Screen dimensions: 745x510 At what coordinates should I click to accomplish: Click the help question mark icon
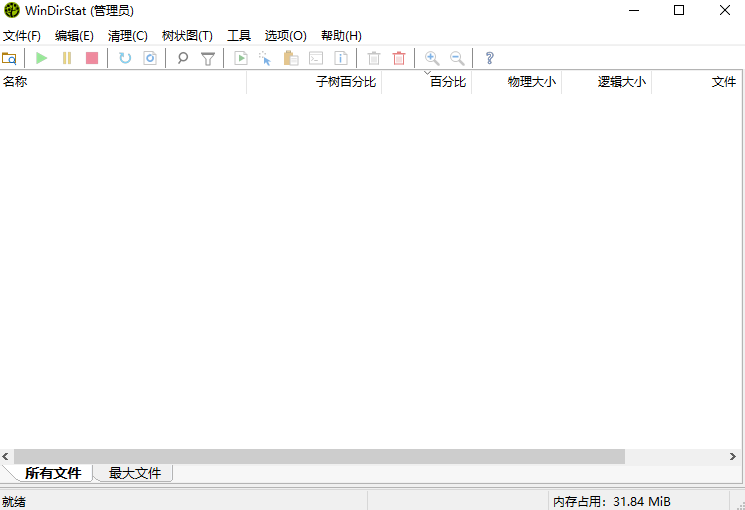click(489, 58)
